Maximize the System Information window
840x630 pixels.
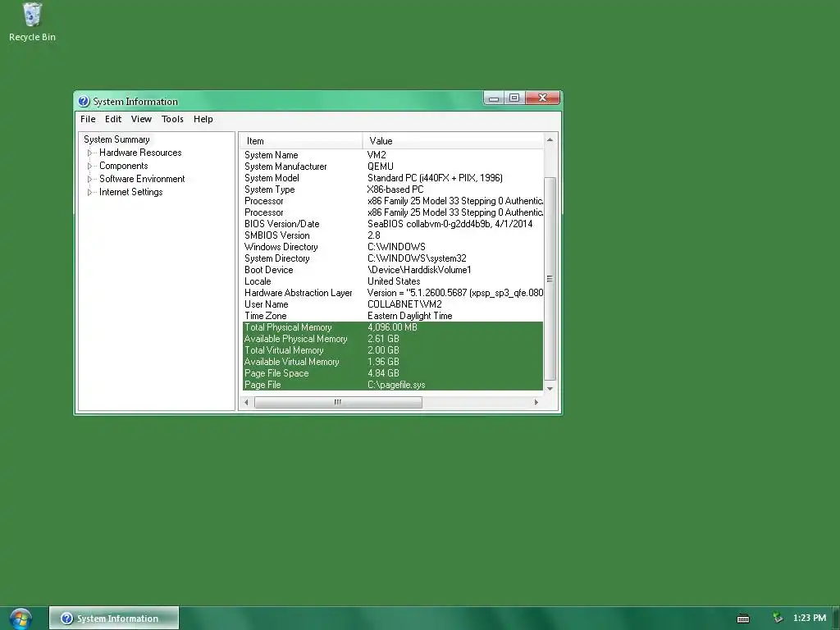point(514,98)
